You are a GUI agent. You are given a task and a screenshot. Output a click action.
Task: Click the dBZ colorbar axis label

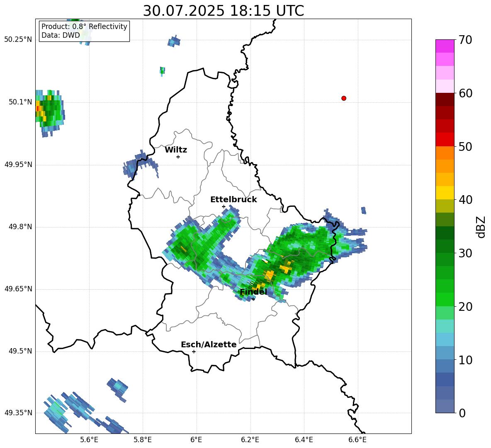[481, 227]
